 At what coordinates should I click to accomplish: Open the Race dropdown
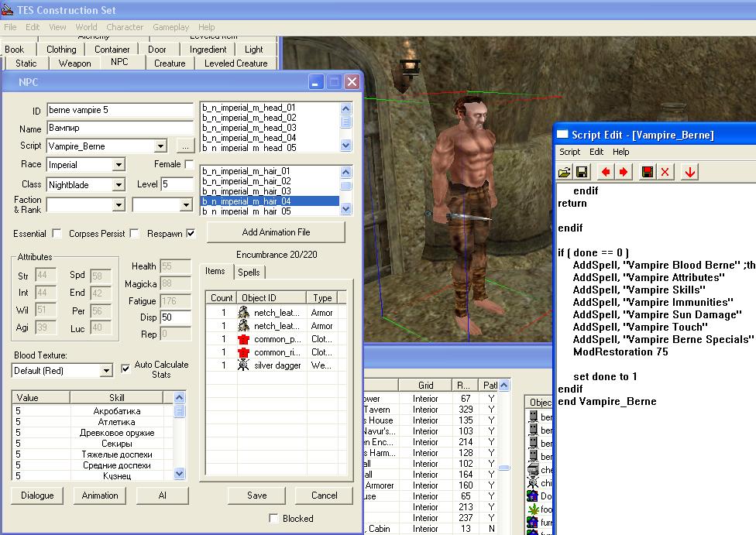tap(119, 165)
